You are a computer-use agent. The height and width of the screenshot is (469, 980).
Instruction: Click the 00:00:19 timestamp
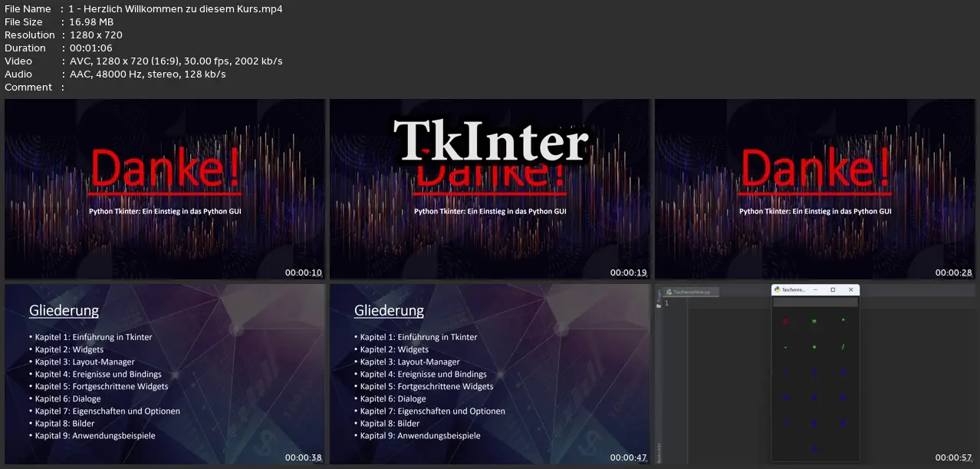(629, 272)
